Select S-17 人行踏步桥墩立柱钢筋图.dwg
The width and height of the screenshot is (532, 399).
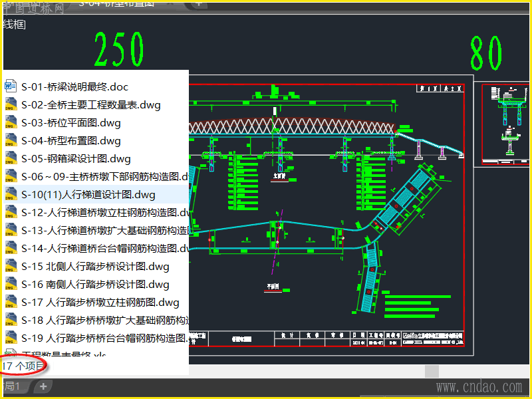pos(100,303)
